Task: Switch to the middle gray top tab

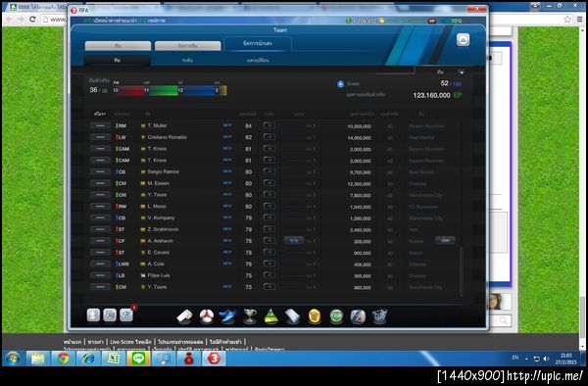Action: (187, 46)
